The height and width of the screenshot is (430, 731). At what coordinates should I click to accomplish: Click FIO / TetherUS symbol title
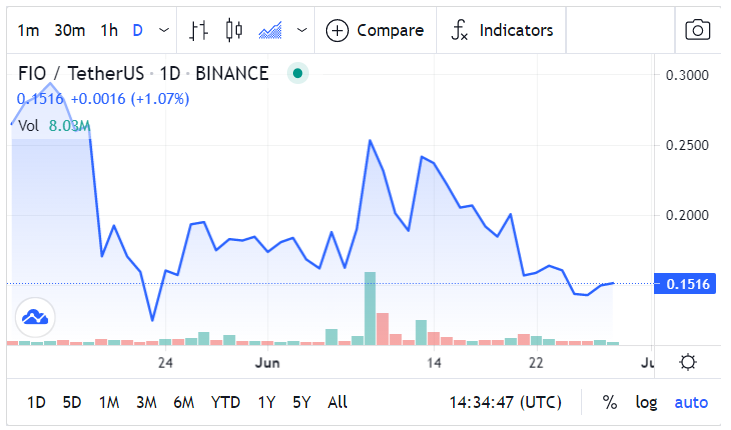(x=81, y=74)
